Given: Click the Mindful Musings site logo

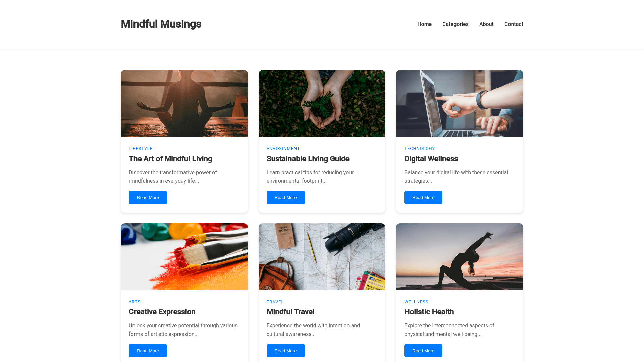Looking at the screenshot, I should tap(161, 24).
